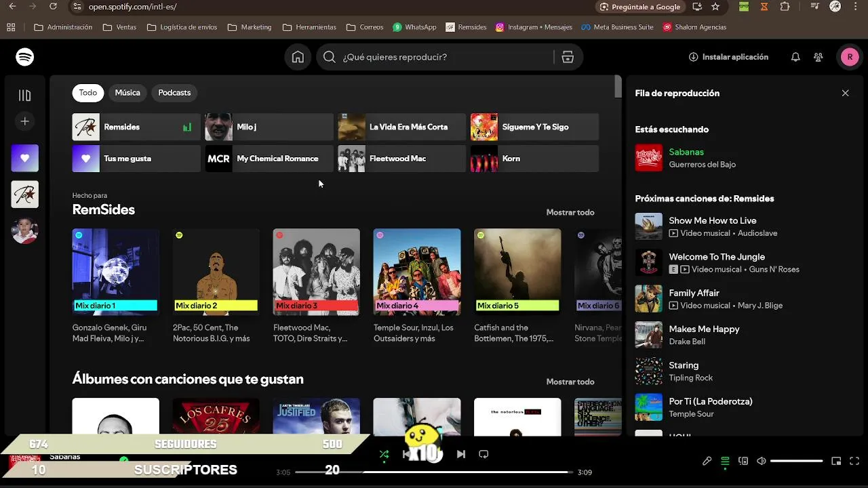Select Staring by Tipling Rock in queue
Viewport: 868px width, 488px height.
pyautogui.click(x=744, y=371)
